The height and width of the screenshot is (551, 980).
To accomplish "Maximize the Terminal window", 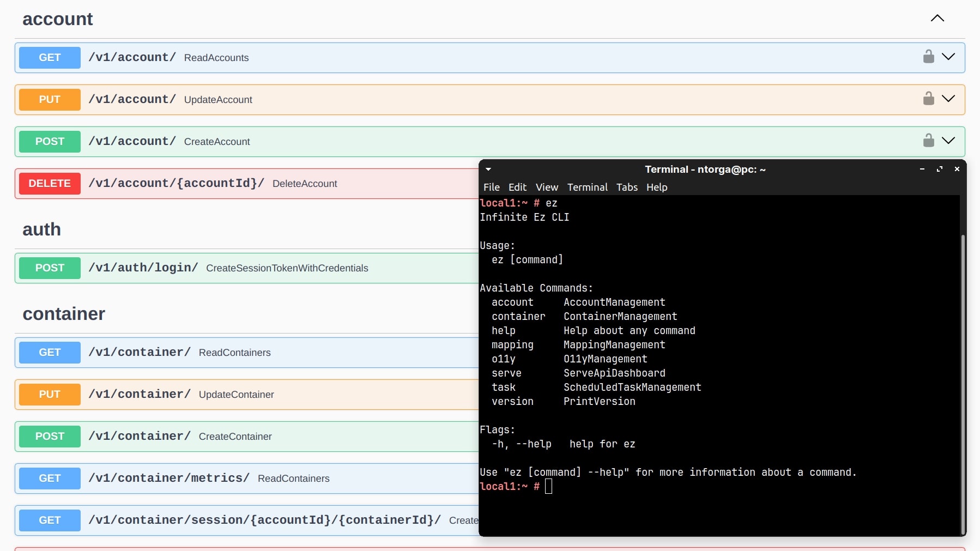I will [939, 169].
